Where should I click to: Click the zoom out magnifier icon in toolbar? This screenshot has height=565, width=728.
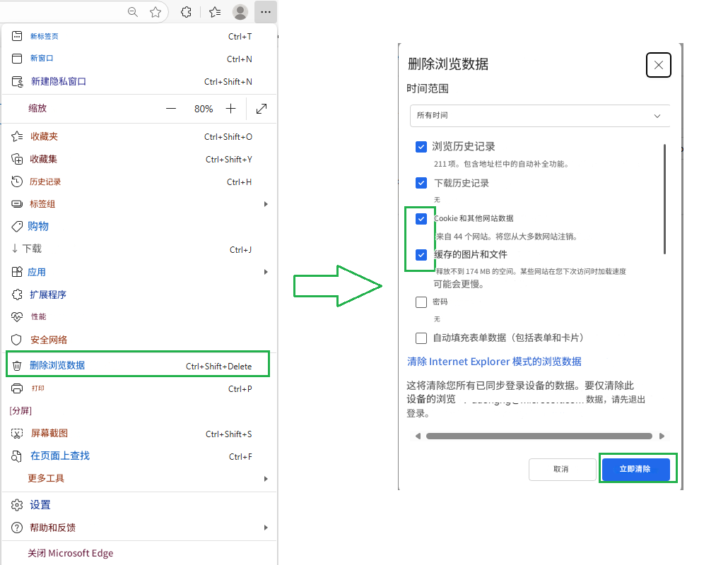point(133,12)
